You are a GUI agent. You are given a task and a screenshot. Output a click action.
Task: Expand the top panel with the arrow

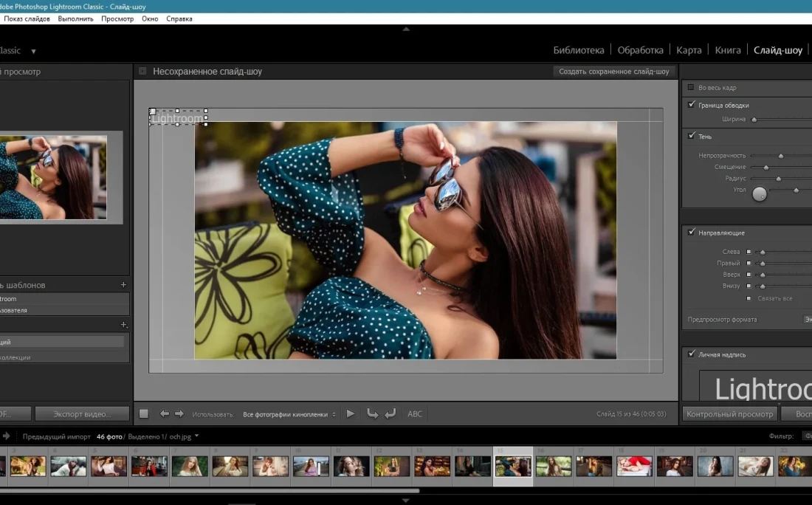click(x=405, y=30)
